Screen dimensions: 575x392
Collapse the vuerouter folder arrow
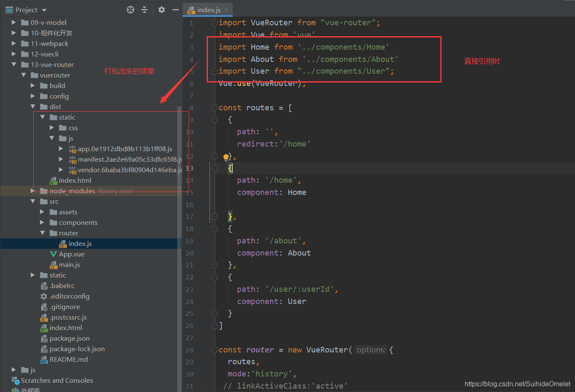(x=24, y=75)
